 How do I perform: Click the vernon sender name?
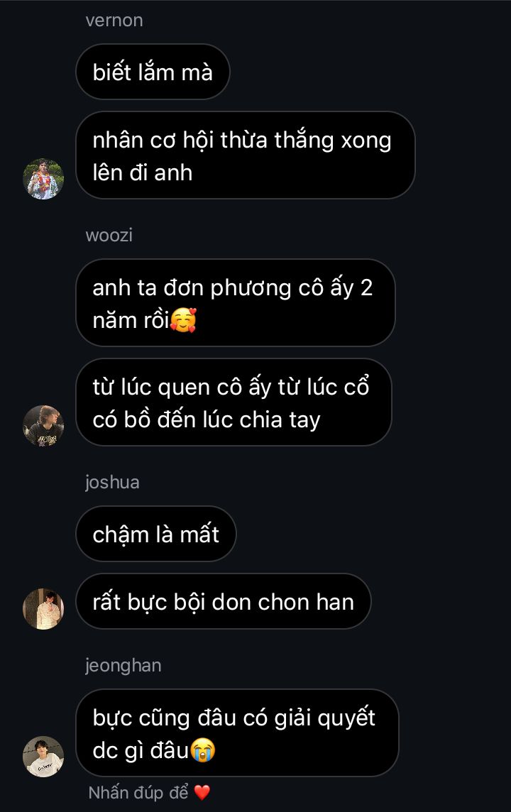click(x=114, y=20)
